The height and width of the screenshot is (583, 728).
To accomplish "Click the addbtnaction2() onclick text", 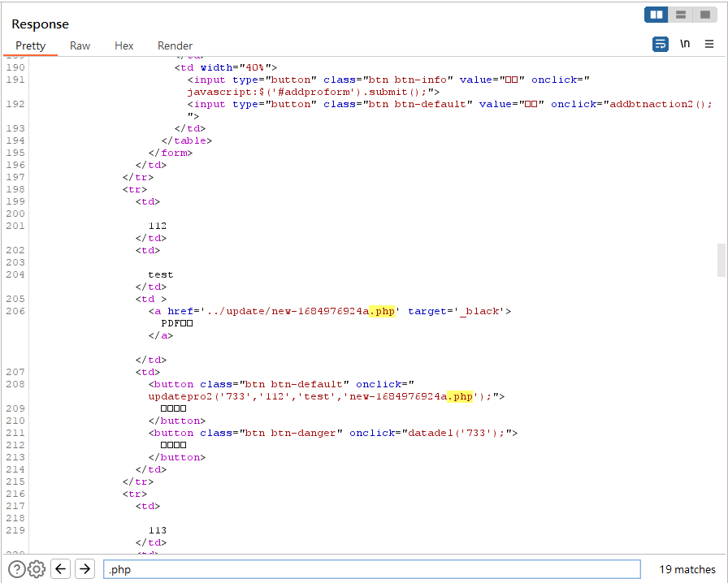I will pos(661,105).
